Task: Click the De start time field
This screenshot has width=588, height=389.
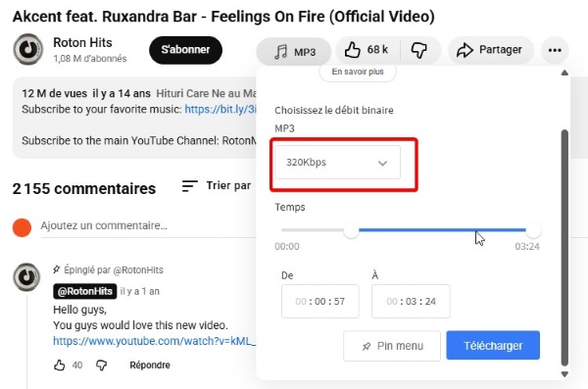Action: pyautogui.click(x=319, y=301)
